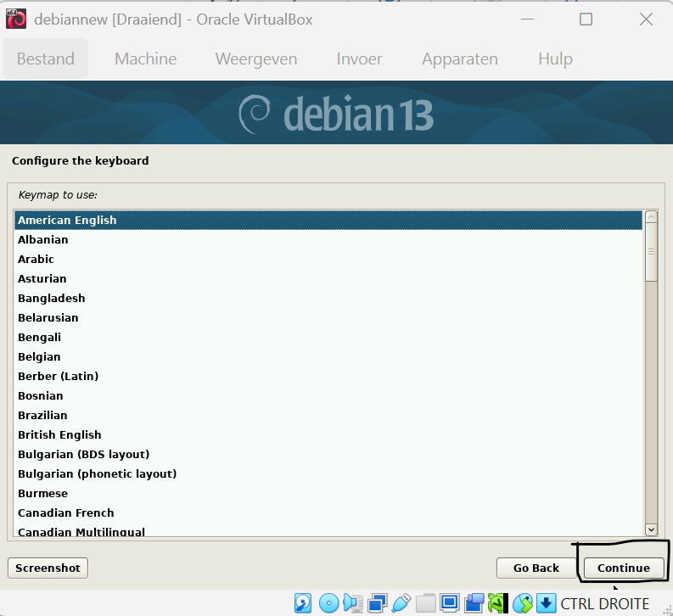Click the keymap list scrollbar thumb

(x=651, y=252)
